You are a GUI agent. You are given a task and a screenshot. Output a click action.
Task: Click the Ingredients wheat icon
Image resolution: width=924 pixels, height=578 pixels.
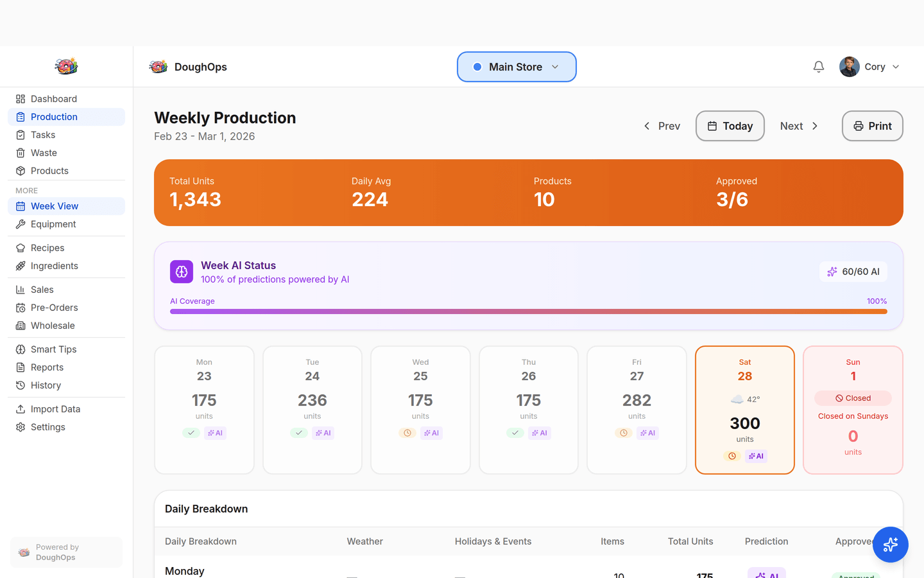[20, 266]
